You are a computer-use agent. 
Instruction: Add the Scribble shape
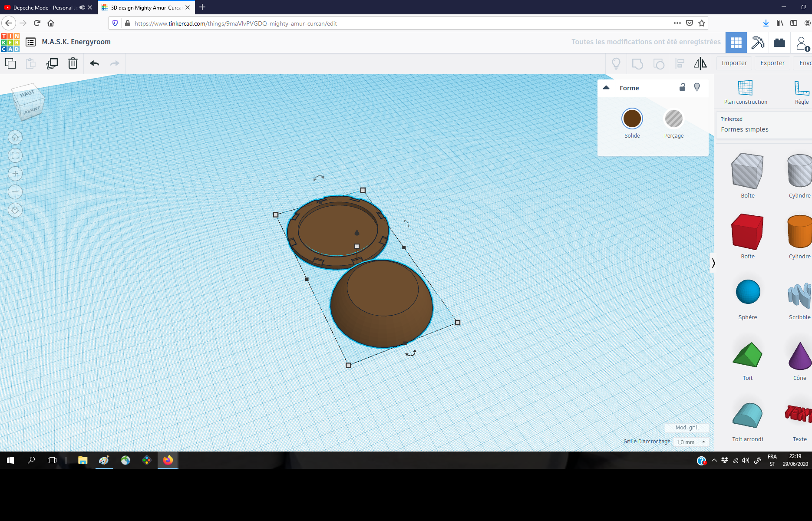[x=800, y=295]
